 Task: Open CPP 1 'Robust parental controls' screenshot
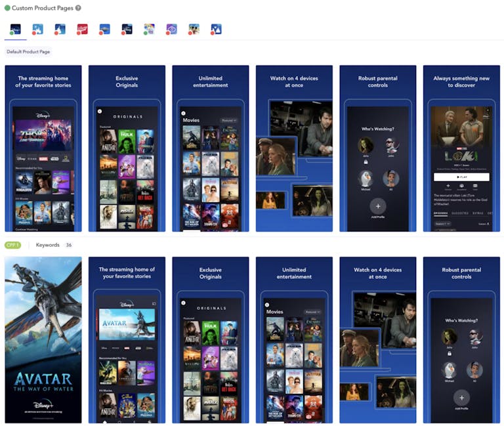461,340
